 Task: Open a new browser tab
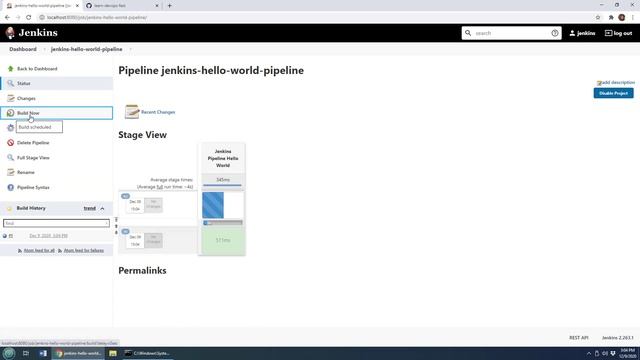click(x=169, y=6)
